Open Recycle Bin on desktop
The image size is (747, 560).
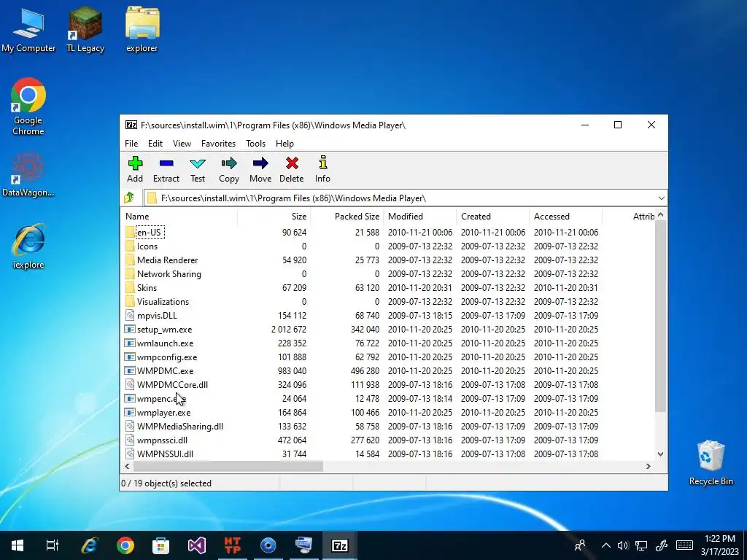point(711,463)
